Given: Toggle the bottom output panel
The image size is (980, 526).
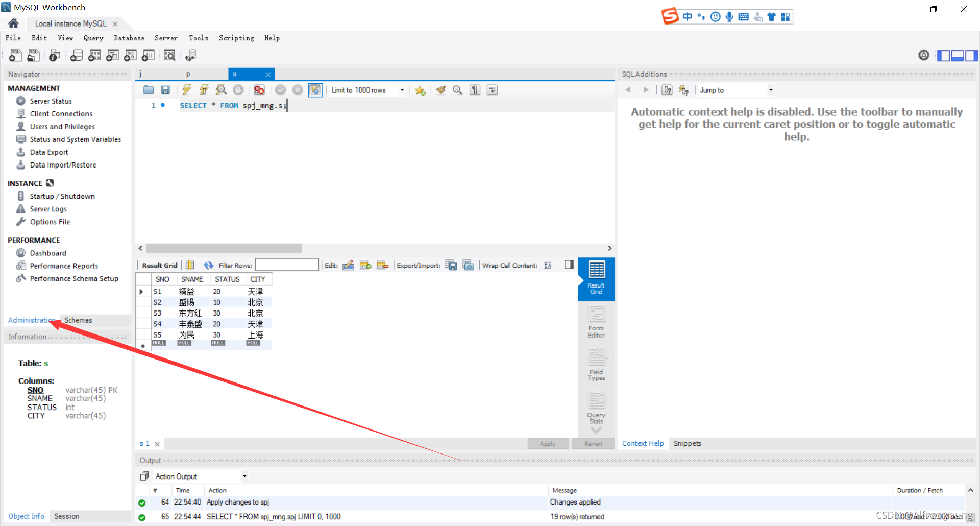Looking at the screenshot, I should point(958,55).
